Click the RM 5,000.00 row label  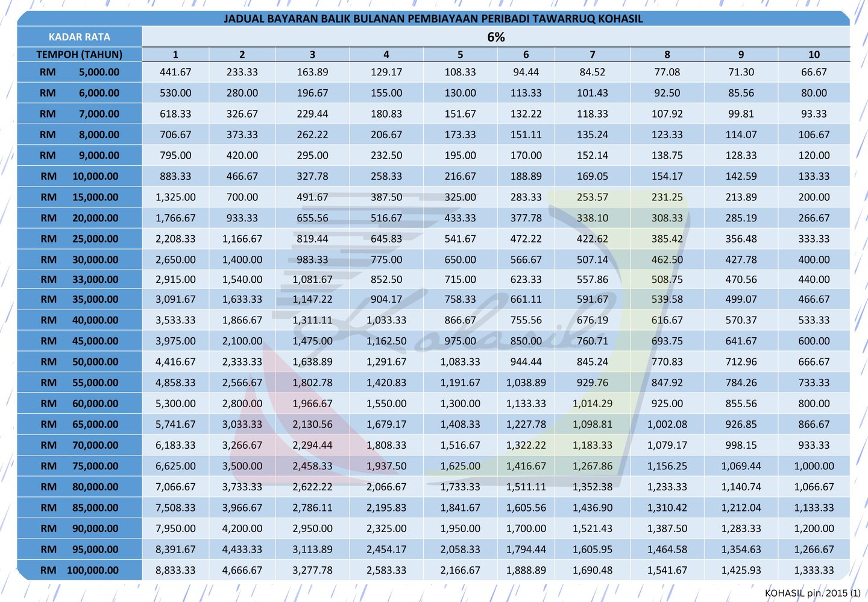(x=80, y=72)
